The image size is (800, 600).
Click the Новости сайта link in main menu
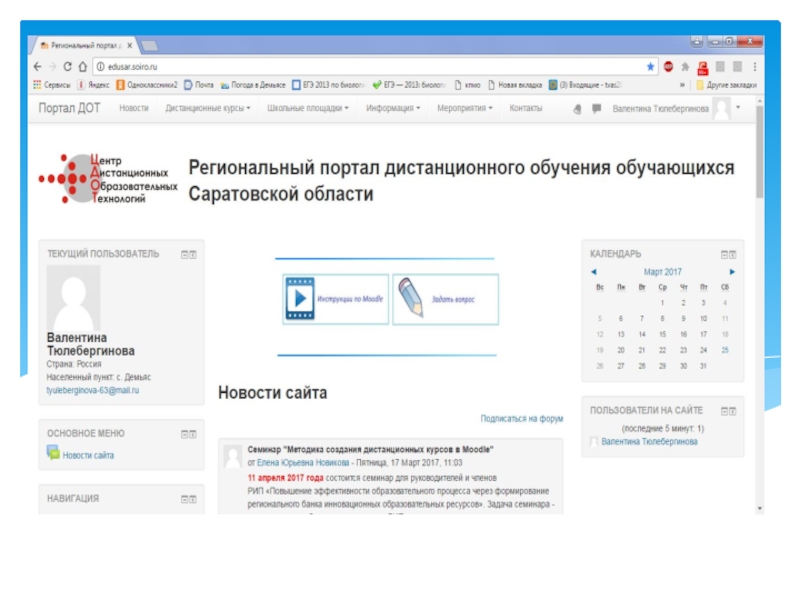(88, 456)
